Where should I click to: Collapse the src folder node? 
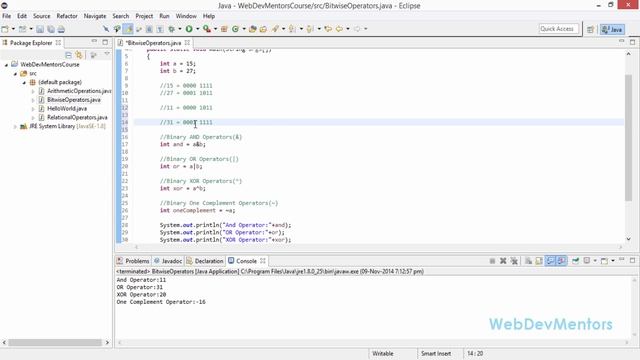click(x=15, y=74)
